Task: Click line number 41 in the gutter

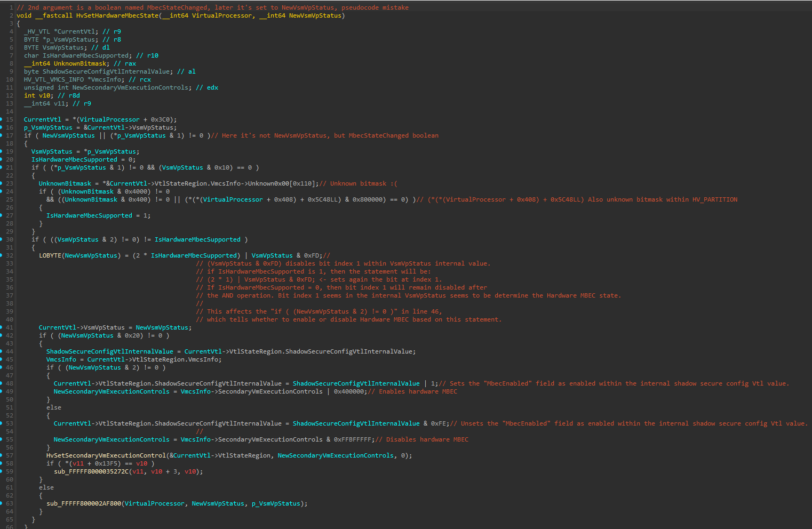Action: tap(10, 327)
